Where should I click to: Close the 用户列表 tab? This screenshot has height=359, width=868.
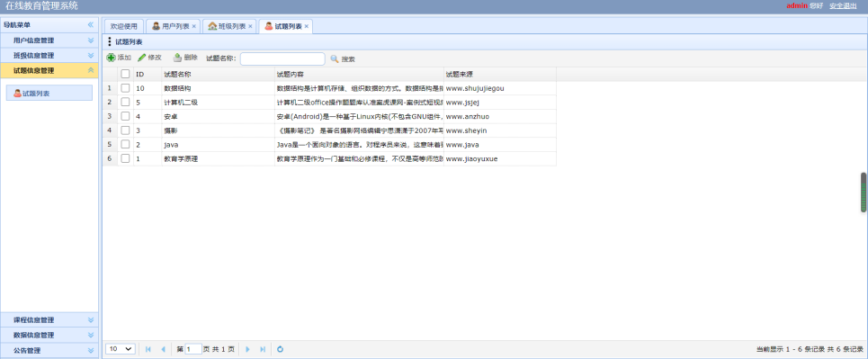(193, 27)
